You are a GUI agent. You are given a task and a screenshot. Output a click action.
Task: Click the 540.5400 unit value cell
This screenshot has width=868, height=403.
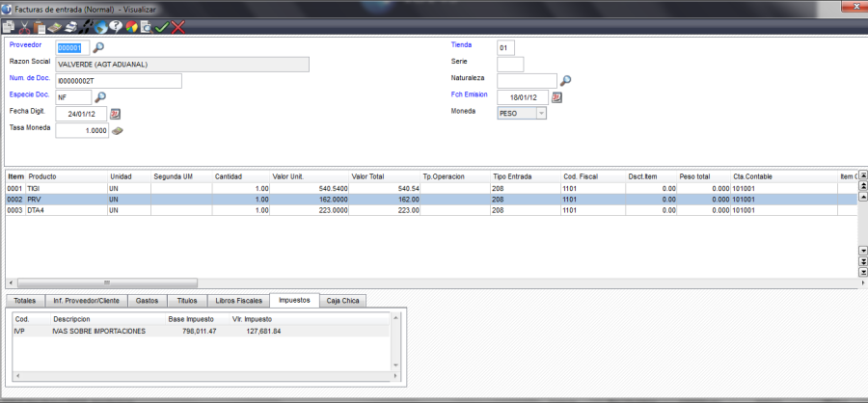[x=310, y=189]
